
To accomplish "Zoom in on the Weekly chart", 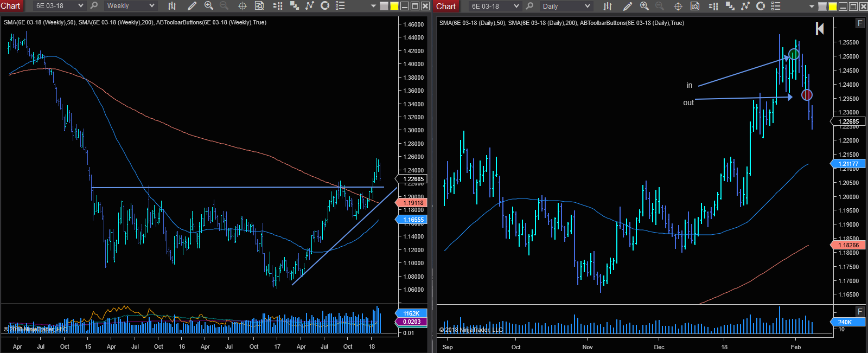I will click(x=209, y=6).
